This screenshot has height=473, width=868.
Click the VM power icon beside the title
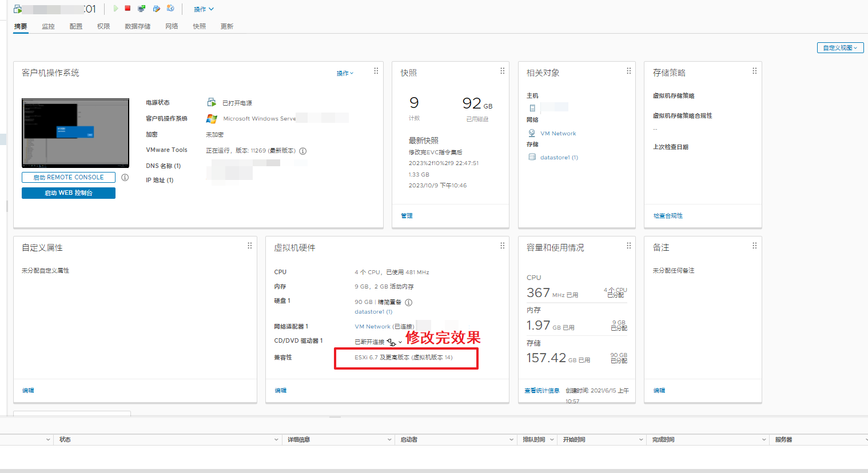(18, 9)
